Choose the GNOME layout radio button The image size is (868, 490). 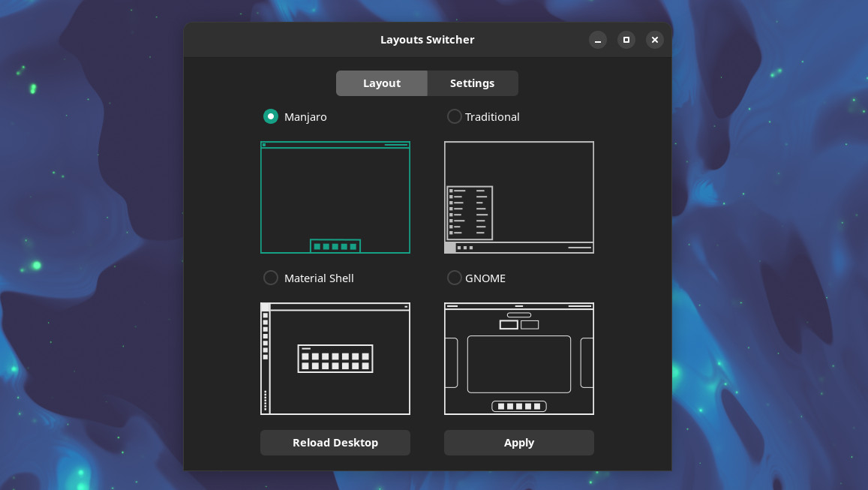454,278
